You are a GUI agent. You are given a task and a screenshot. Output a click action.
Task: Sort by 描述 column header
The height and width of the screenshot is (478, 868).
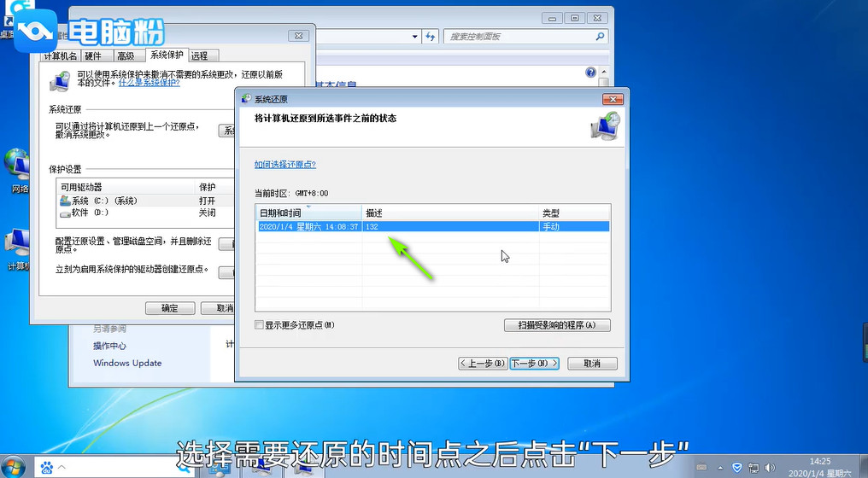450,213
